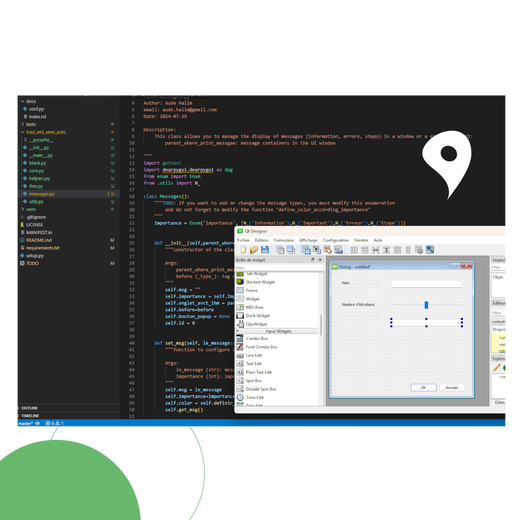Screen dimensions: 520x520
Task: Click Break layout toolbar icon
Action: tap(419, 250)
